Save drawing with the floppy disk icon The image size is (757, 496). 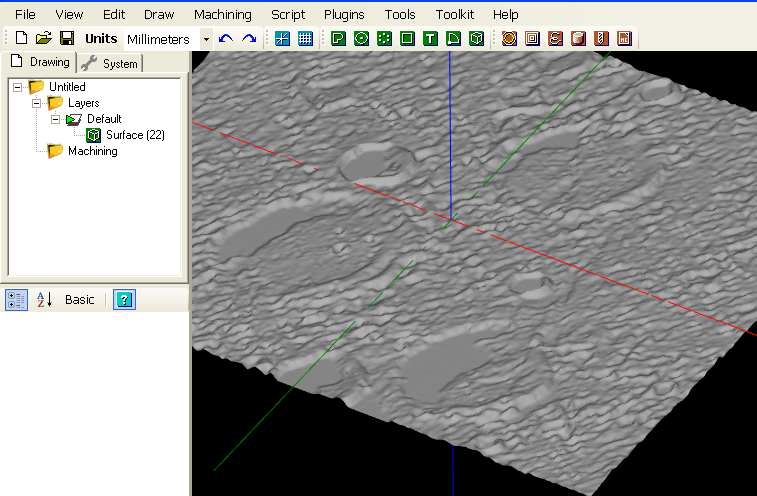pos(66,39)
